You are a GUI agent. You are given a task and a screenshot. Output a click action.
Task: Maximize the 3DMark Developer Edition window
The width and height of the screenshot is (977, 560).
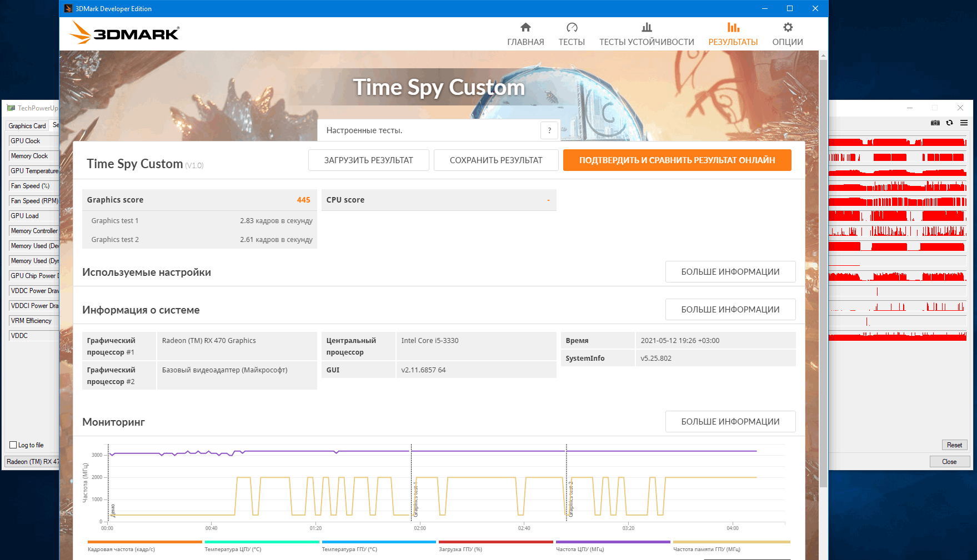pyautogui.click(x=790, y=8)
